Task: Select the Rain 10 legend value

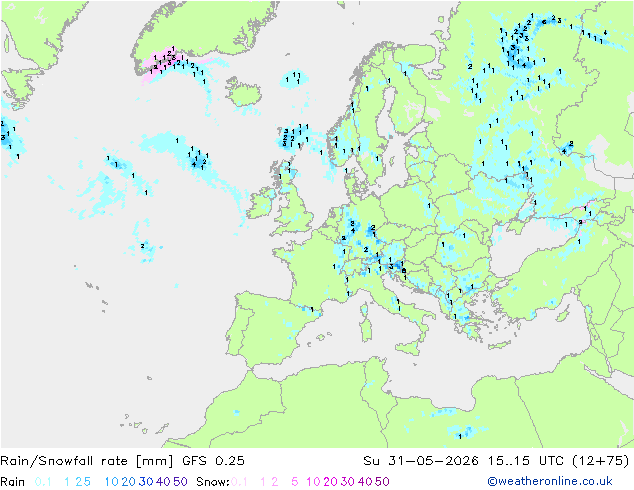Action: (111, 482)
